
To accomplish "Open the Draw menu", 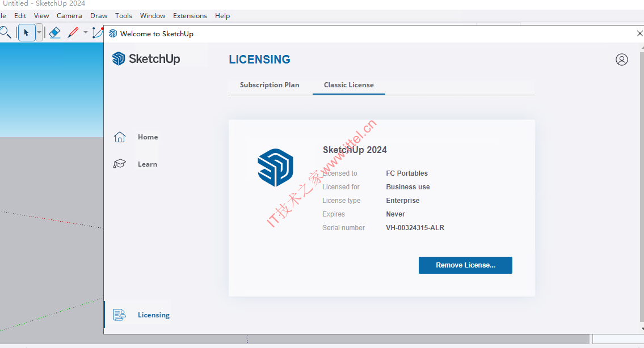I will pyautogui.click(x=99, y=16).
